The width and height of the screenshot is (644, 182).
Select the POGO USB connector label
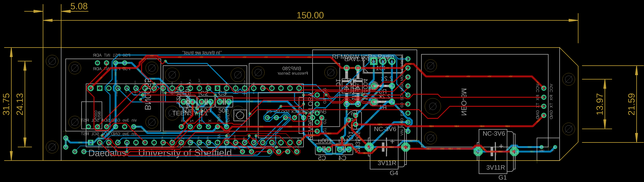[x=98, y=115]
